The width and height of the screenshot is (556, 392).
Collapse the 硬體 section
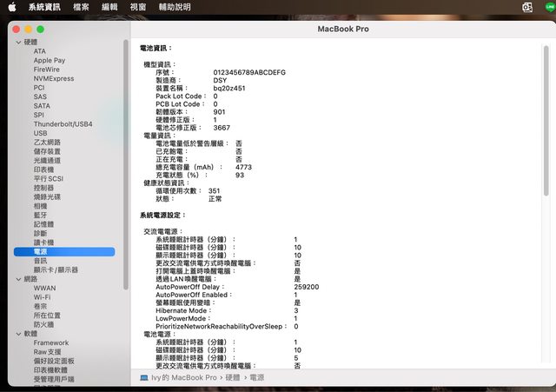18,43
